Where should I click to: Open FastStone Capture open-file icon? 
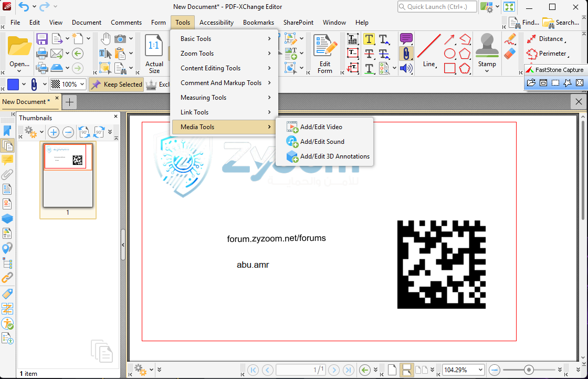pos(531,83)
